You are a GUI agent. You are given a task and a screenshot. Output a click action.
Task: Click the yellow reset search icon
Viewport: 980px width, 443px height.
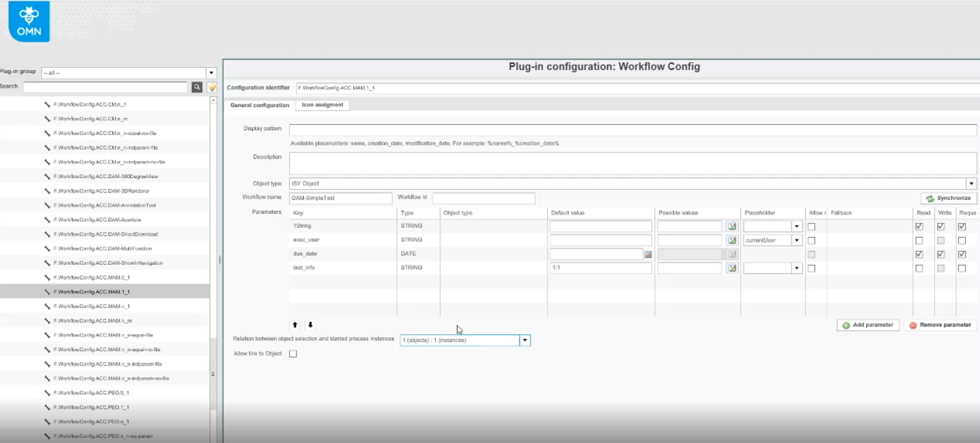click(212, 88)
